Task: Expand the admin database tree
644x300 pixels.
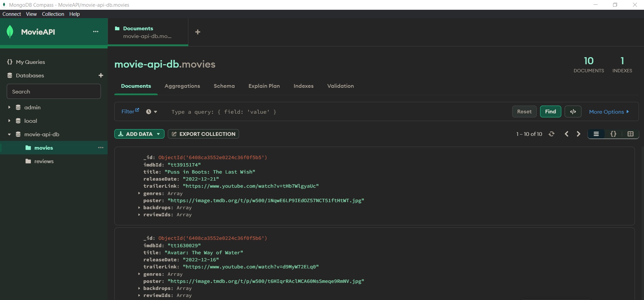Action: click(9, 107)
